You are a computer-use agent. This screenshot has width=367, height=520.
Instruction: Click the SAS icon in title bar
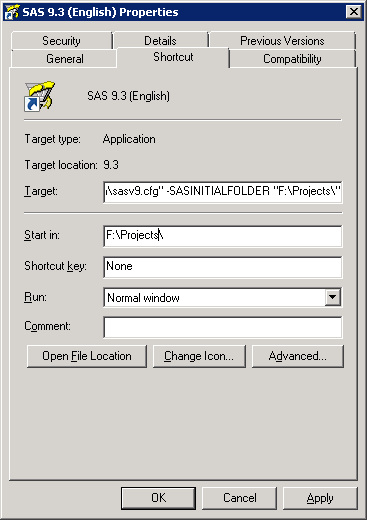click(x=12, y=12)
